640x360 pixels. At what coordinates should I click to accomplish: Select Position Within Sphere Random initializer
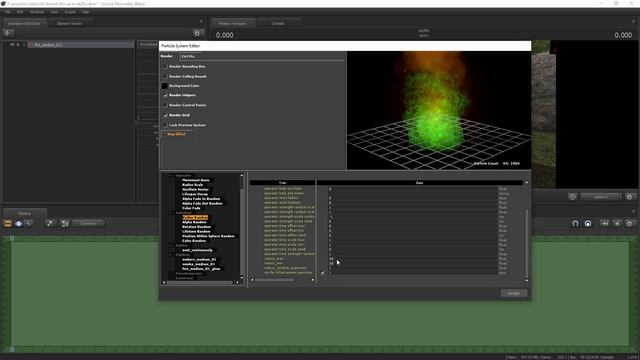point(208,236)
